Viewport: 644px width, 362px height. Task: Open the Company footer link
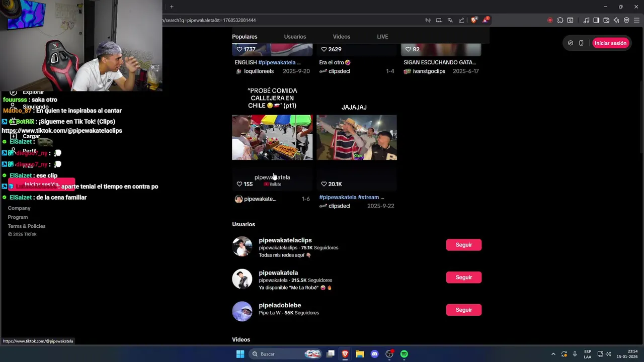(19, 208)
